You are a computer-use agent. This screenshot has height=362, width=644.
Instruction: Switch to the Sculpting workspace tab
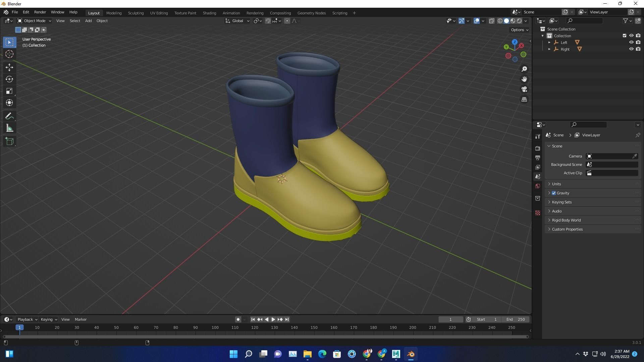pyautogui.click(x=136, y=13)
